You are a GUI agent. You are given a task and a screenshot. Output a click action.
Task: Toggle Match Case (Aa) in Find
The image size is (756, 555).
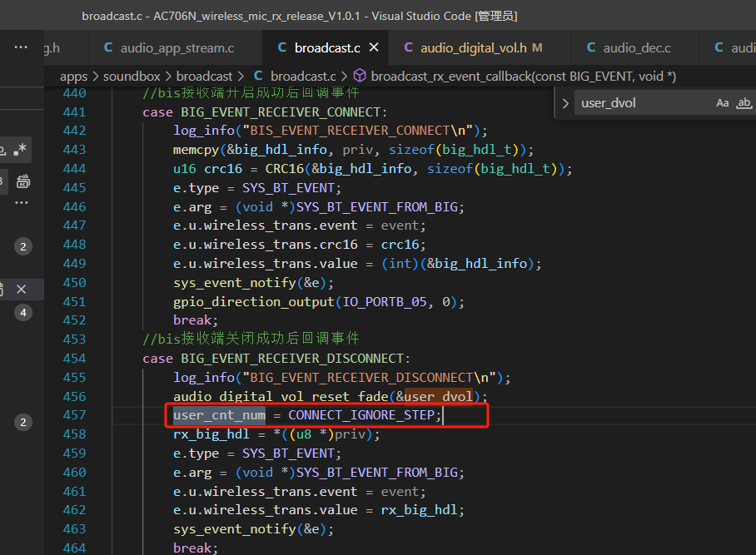tap(722, 103)
